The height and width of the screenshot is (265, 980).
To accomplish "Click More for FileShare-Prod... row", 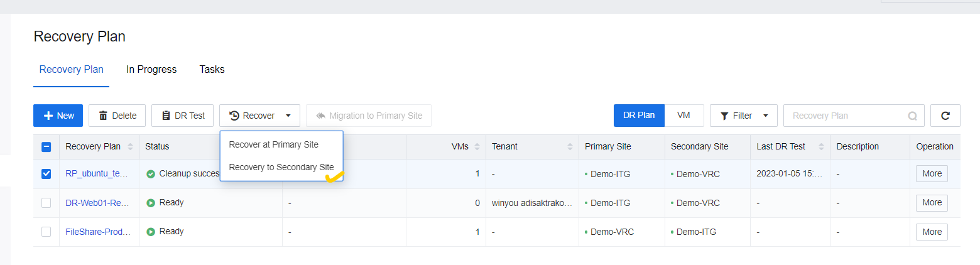I will [932, 232].
